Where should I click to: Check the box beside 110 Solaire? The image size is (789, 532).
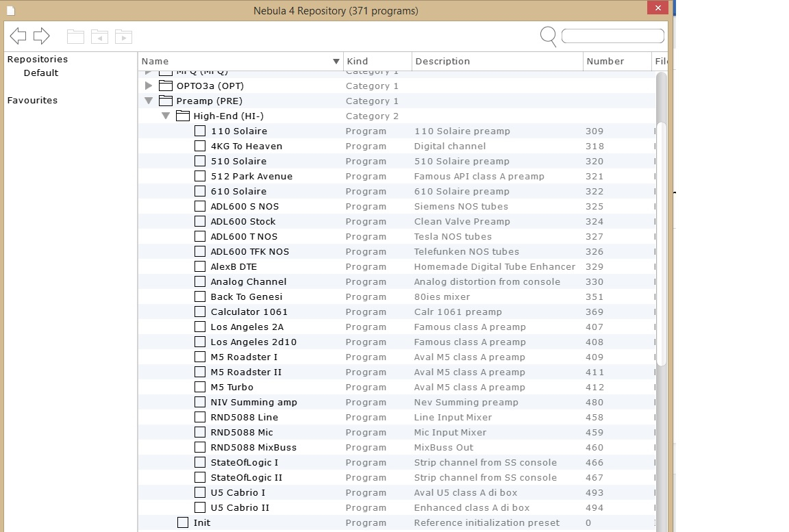click(200, 131)
